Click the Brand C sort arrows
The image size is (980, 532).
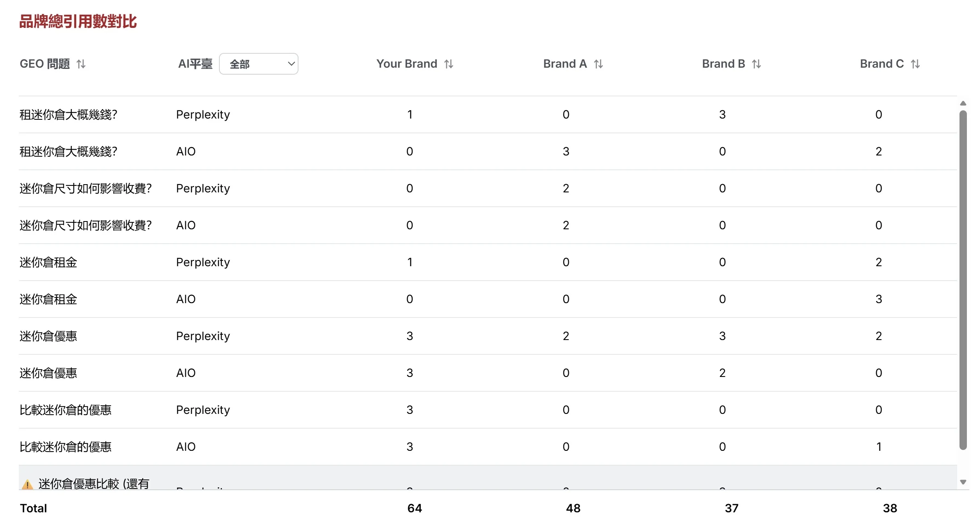point(915,64)
